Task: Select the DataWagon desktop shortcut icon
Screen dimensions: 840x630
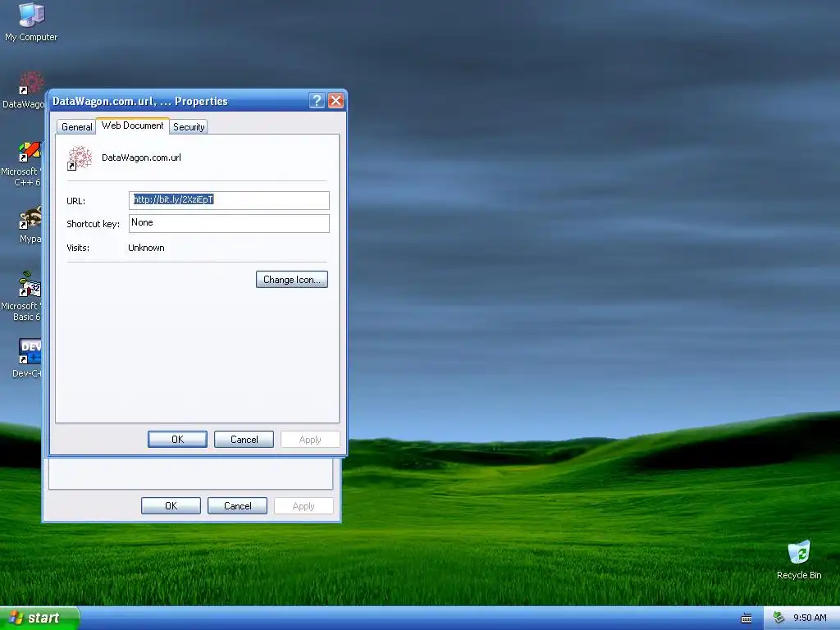Action: coord(31,83)
